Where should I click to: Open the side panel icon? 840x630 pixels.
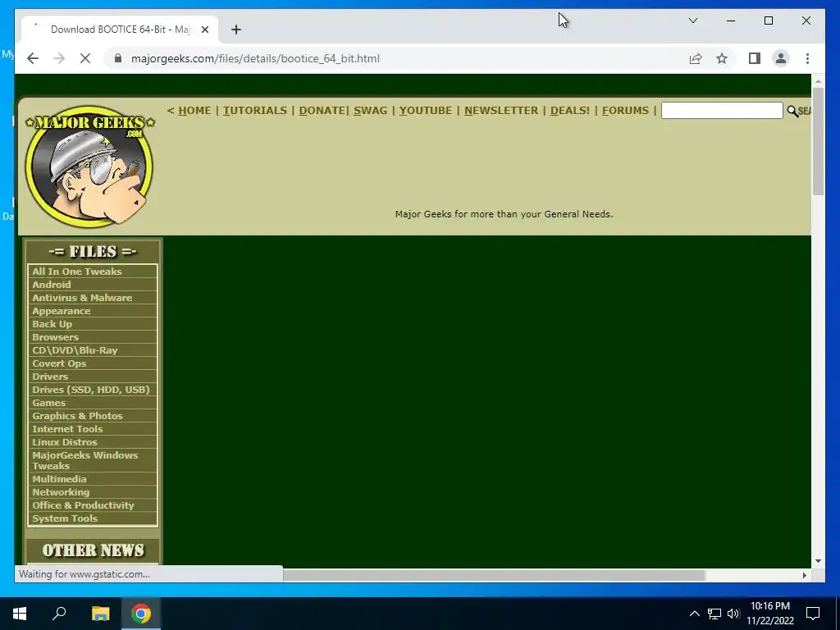[755, 58]
